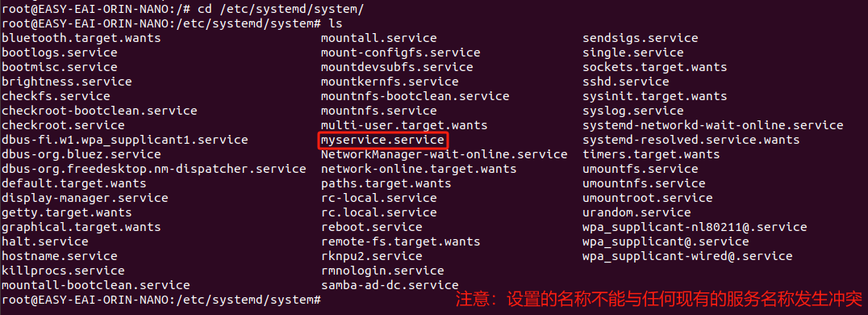The height and width of the screenshot is (315, 868).
Task: Click urandom.service in right column
Action: point(636,212)
